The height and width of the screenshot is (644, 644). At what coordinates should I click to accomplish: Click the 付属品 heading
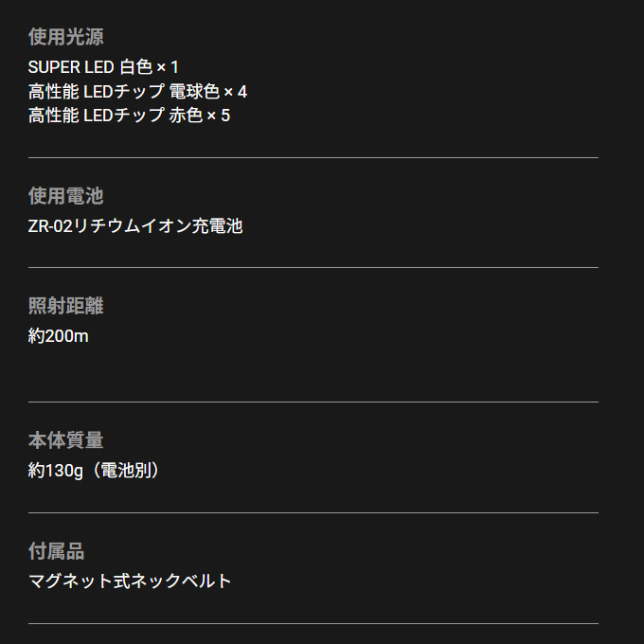point(56,551)
